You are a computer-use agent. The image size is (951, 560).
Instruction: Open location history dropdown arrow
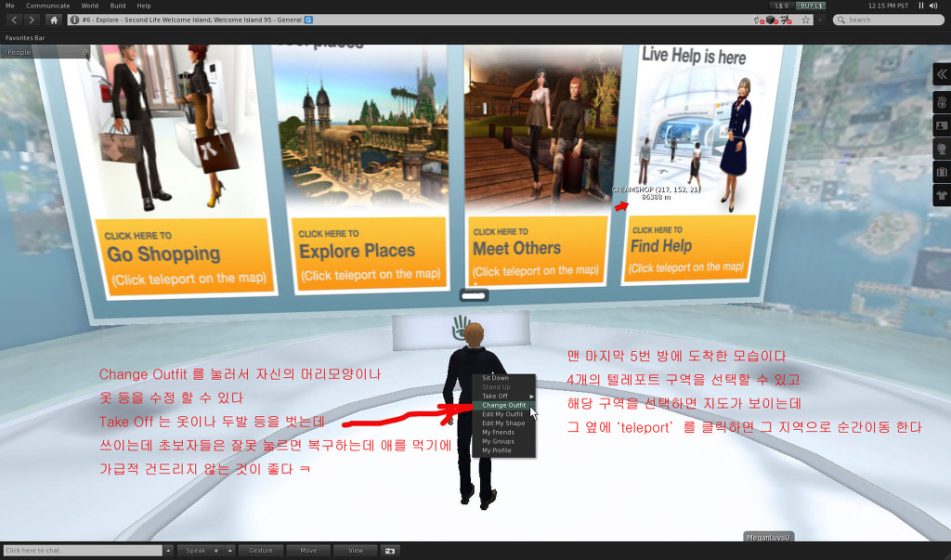tap(820, 20)
